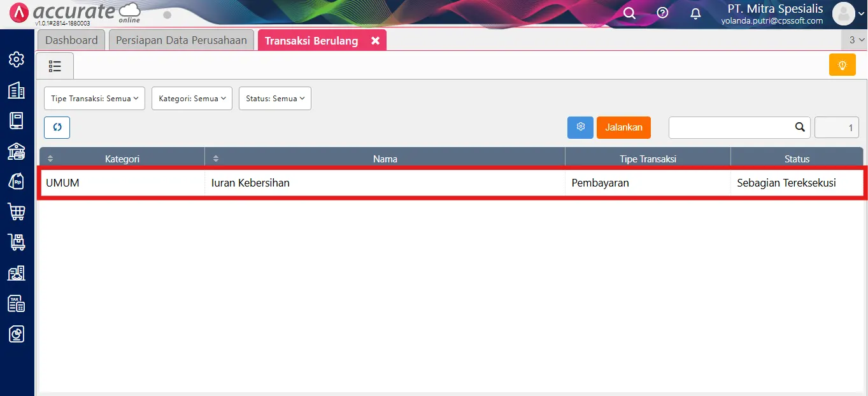Open the Company building icon in sidebar

click(x=17, y=90)
